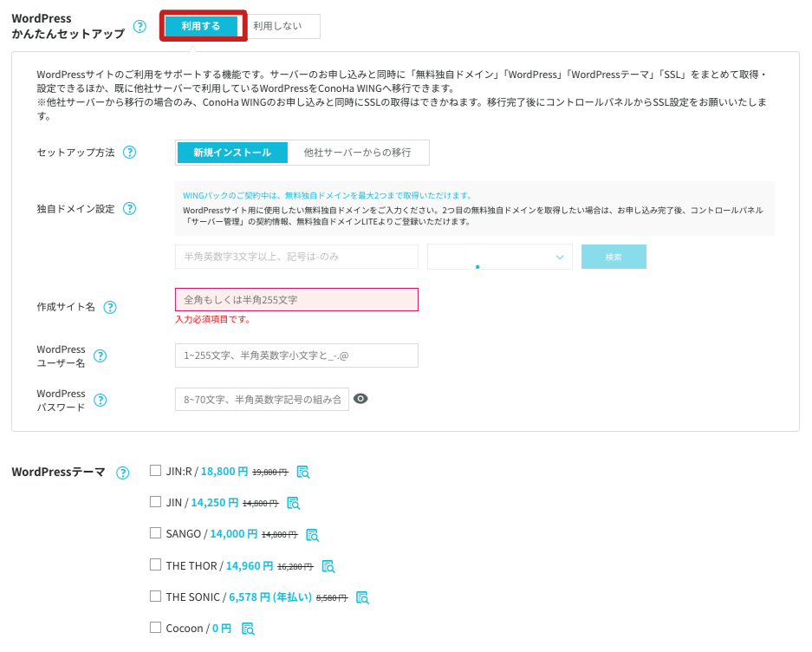Open help icon beside WordPress パスワード
The image size is (812, 652).
[100, 400]
